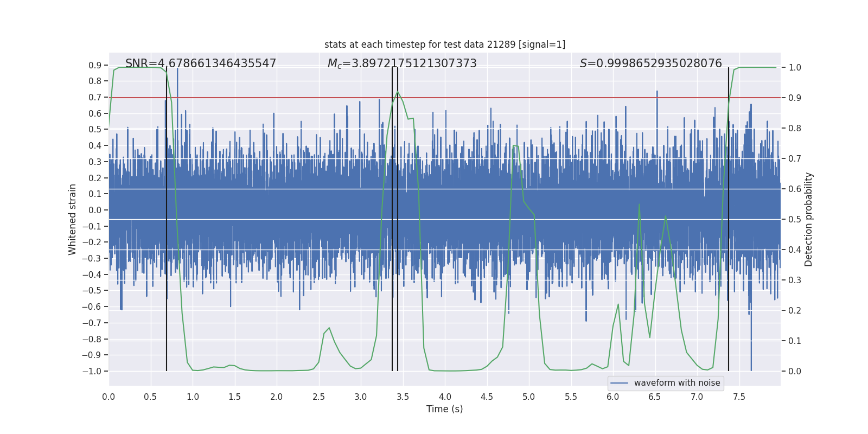
Task: Click x-axis tick label 3.0
Action: [x=361, y=397]
